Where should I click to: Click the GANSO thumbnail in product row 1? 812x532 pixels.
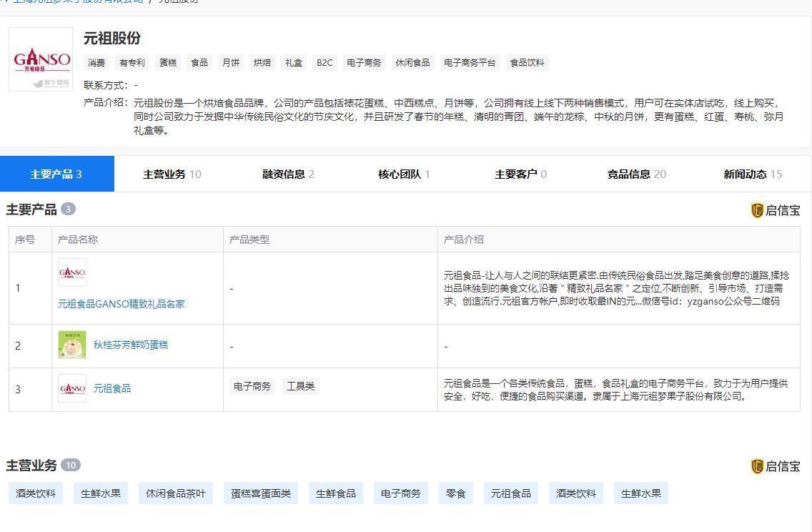pos(72,272)
